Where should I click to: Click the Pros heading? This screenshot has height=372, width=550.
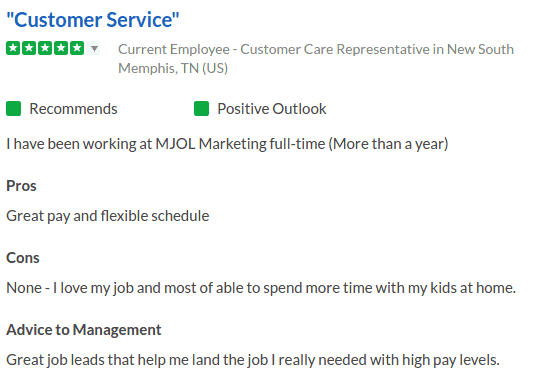coord(21,186)
